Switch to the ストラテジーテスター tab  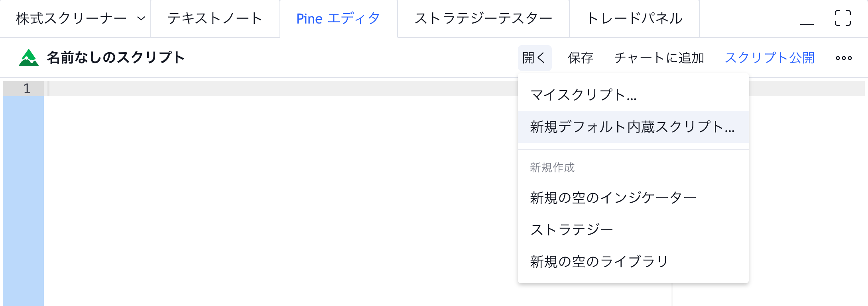pyautogui.click(x=483, y=19)
